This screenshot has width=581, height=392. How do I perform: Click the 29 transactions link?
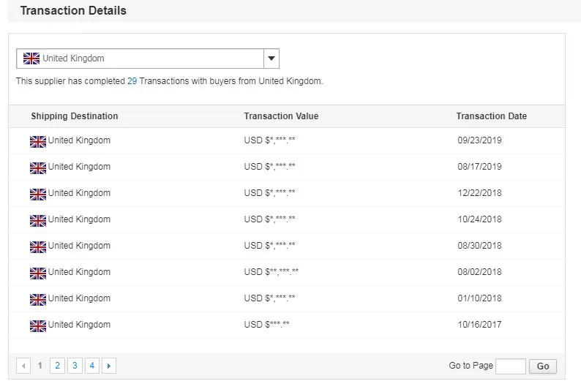click(x=132, y=81)
